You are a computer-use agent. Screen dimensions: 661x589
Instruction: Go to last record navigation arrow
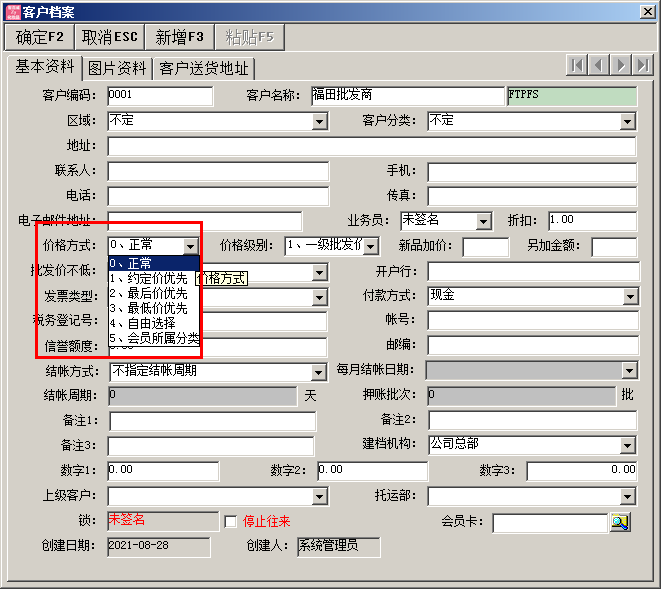[x=642, y=65]
